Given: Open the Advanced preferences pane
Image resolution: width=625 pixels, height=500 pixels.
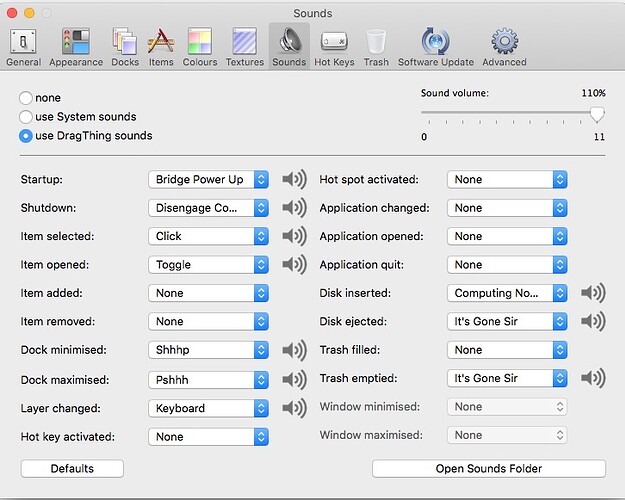Looking at the screenshot, I should point(504,47).
